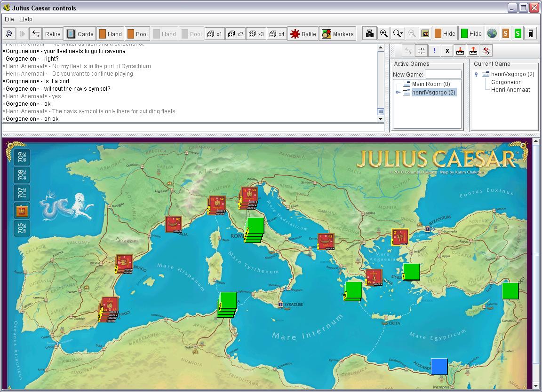The width and height of the screenshot is (542, 392).
Task: Take a map snapshot with the camera icon
Action: 369,33
